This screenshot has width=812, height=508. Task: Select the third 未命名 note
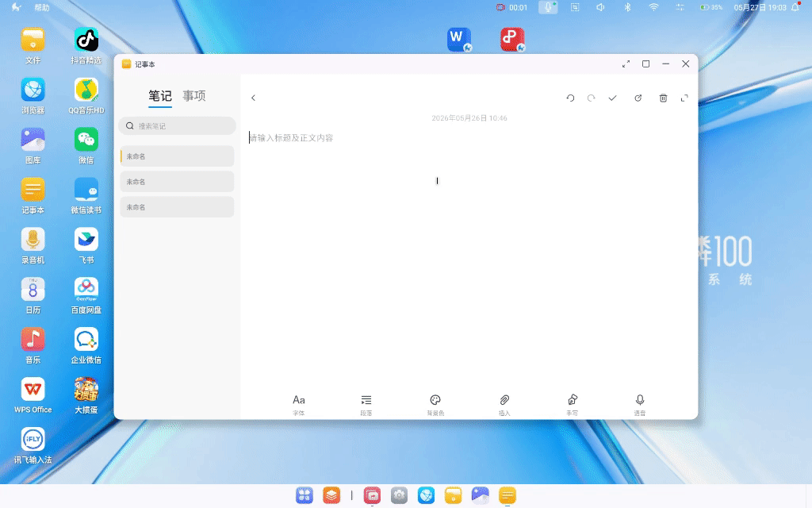tap(177, 207)
